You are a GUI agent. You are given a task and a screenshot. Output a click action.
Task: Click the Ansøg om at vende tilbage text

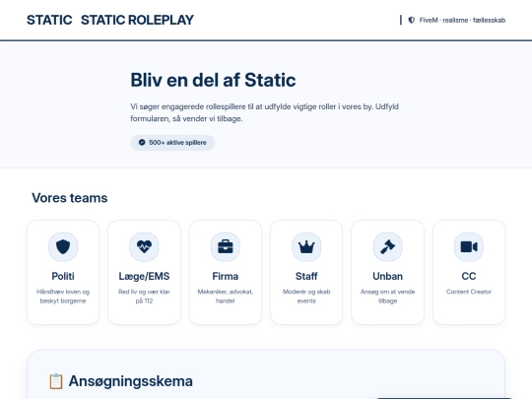(x=387, y=297)
